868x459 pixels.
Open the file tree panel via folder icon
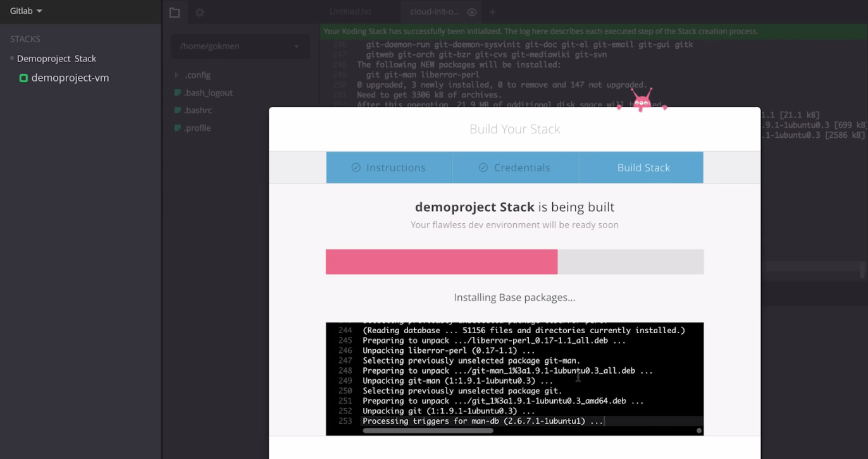175,11
